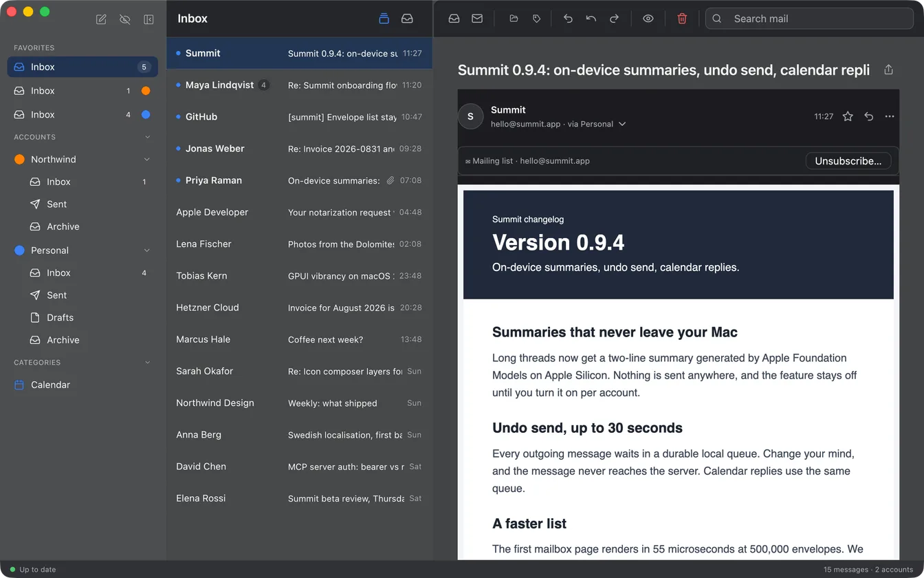Open Sent under the Northwind account
This screenshot has height=578, width=924.
[82, 204]
